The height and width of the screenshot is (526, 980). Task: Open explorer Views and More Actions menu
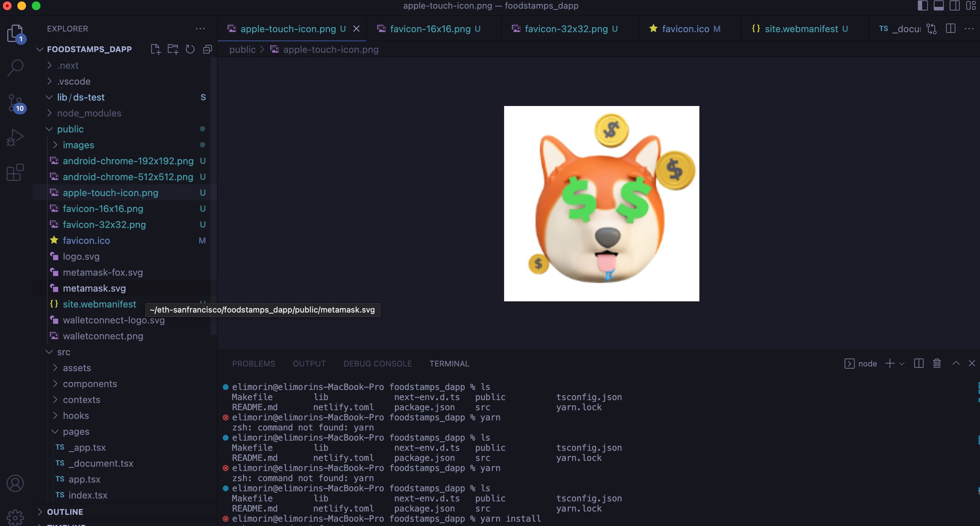[200, 29]
